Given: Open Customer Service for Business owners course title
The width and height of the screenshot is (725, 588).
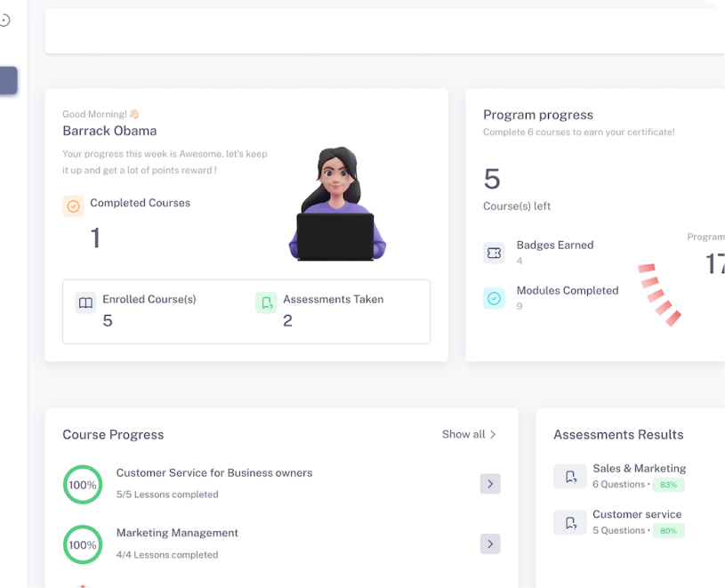Looking at the screenshot, I should 214,473.
